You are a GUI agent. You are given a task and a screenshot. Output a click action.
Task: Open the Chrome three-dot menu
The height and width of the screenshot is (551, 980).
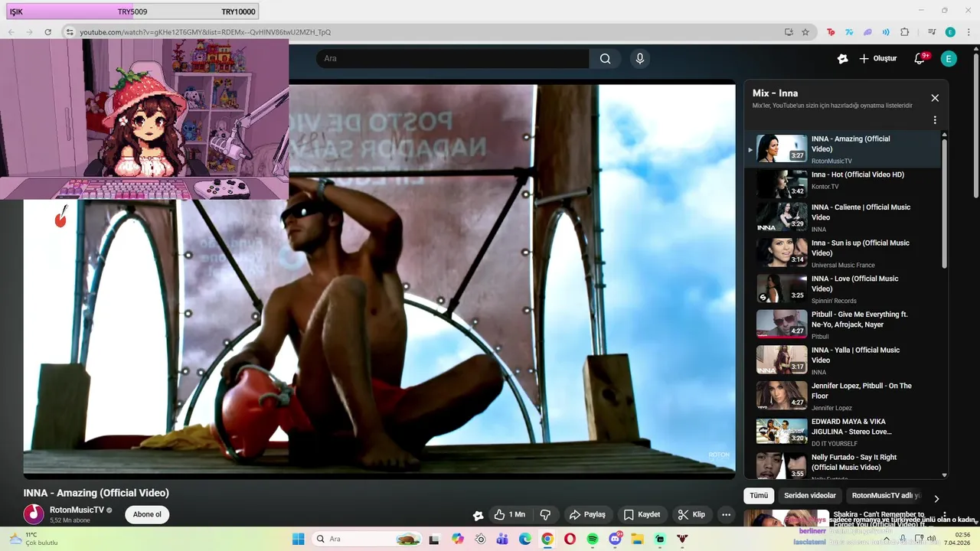click(x=969, y=32)
